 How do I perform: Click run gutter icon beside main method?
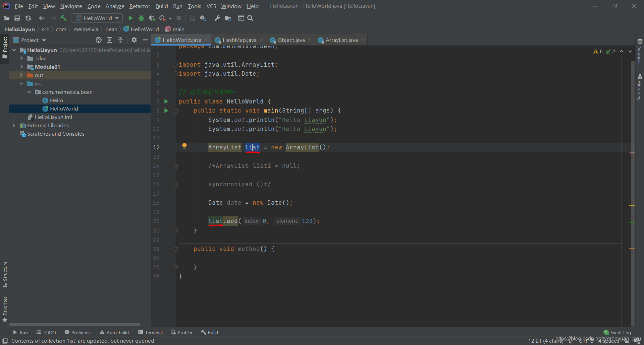pyautogui.click(x=166, y=111)
